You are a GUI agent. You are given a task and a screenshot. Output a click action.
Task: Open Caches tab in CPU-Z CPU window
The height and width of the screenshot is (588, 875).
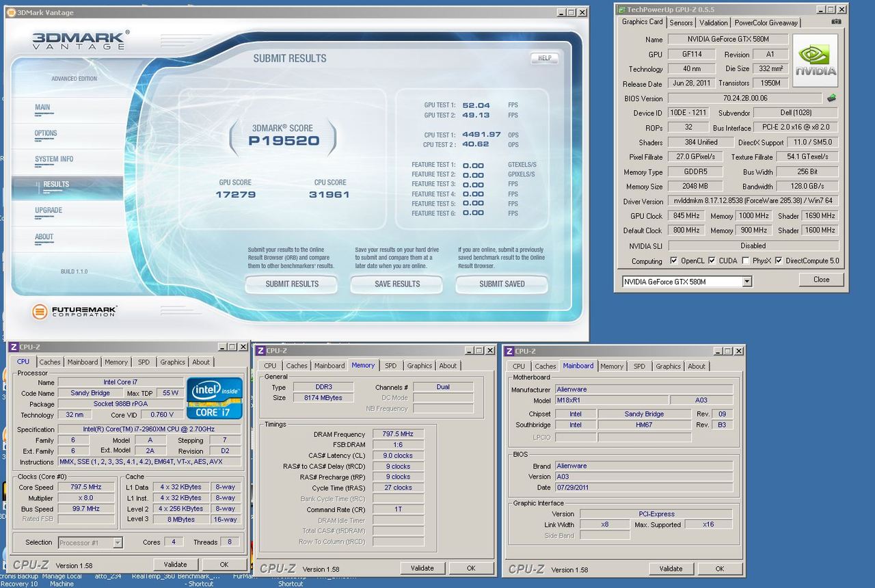click(50, 362)
